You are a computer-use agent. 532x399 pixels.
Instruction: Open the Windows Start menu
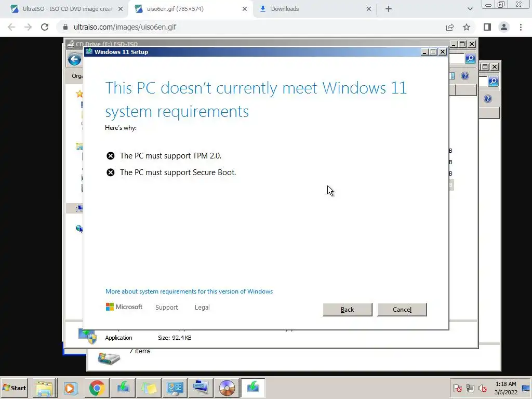(15, 388)
